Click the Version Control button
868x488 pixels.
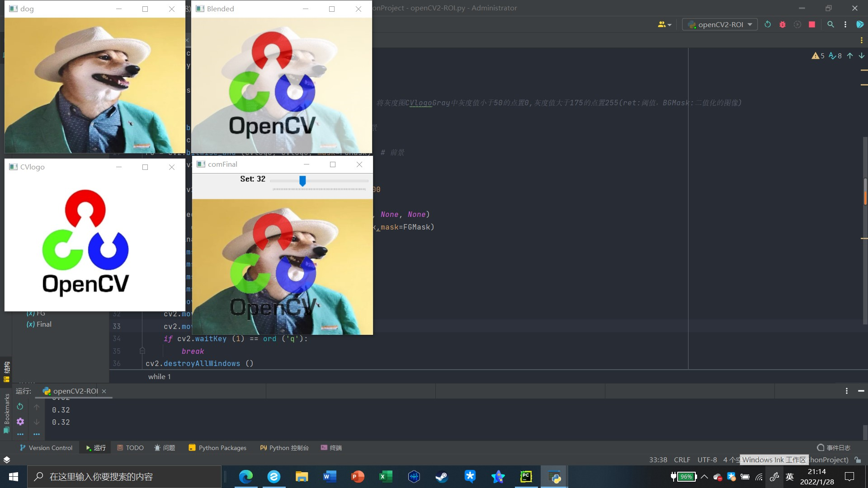click(x=46, y=448)
